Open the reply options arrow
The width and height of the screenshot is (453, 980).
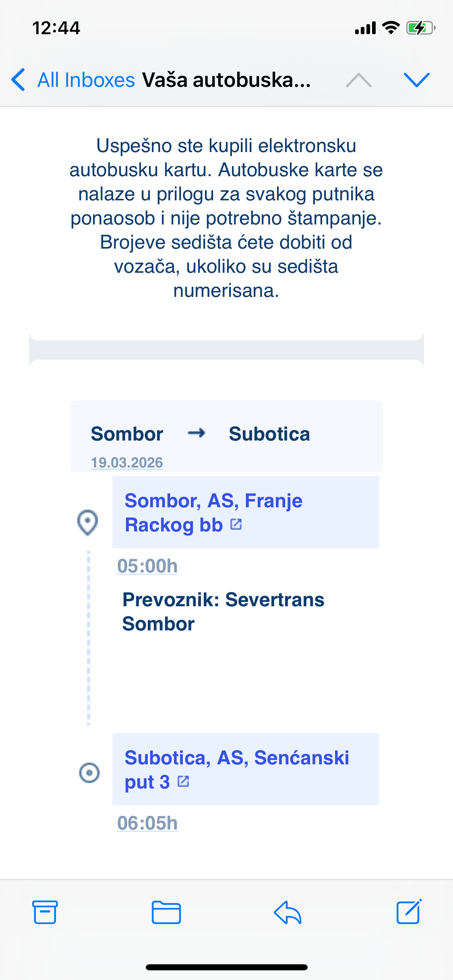click(288, 912)
